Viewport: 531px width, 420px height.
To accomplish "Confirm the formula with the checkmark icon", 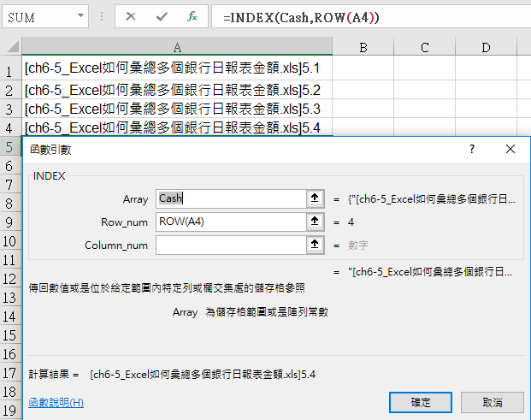I will pyautogui.click(x=162, y=16).
